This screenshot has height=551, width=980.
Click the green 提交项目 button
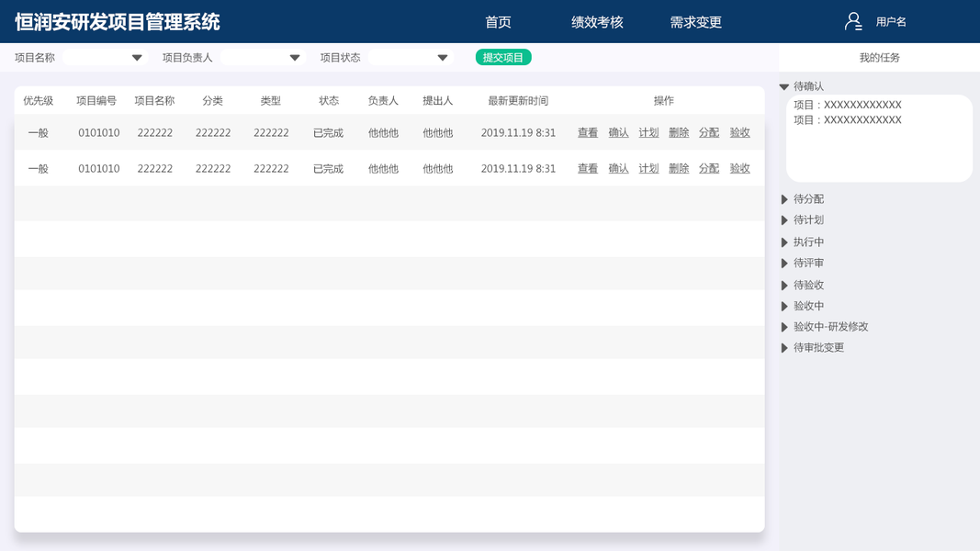tap(503, 58)
